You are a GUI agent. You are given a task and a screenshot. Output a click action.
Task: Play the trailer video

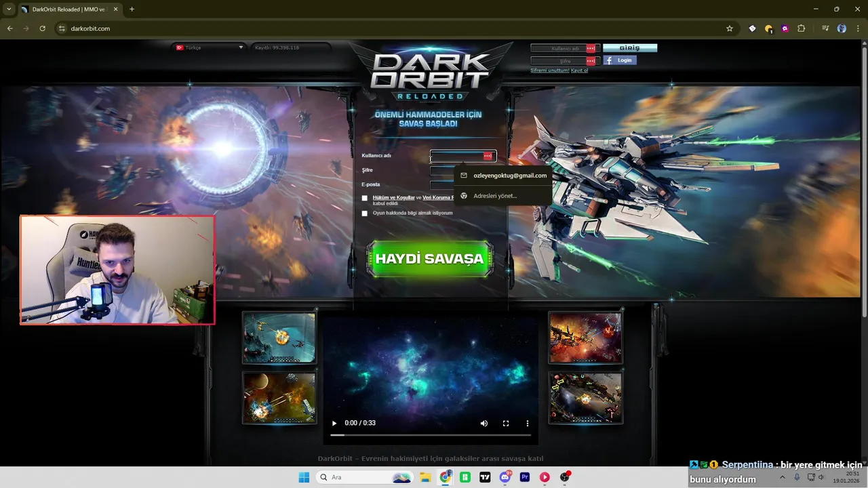coord(334,423)
